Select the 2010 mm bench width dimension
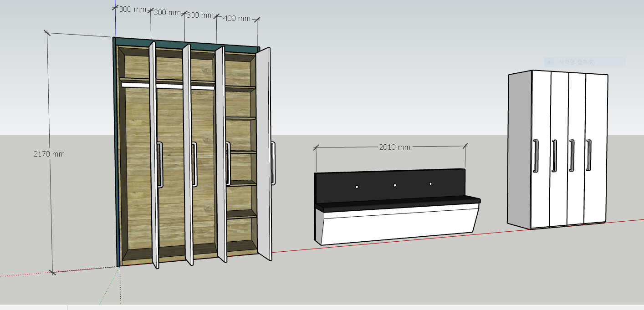 point(395,147)
